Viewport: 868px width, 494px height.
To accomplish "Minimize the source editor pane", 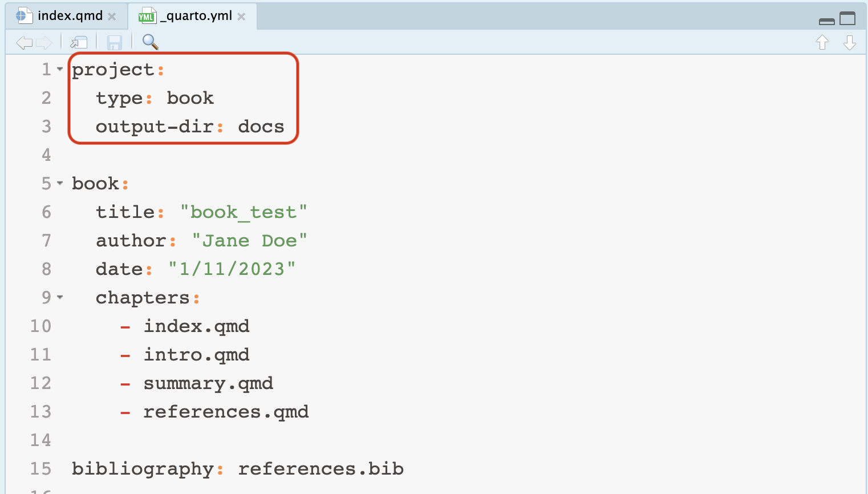I will [826, 21].
